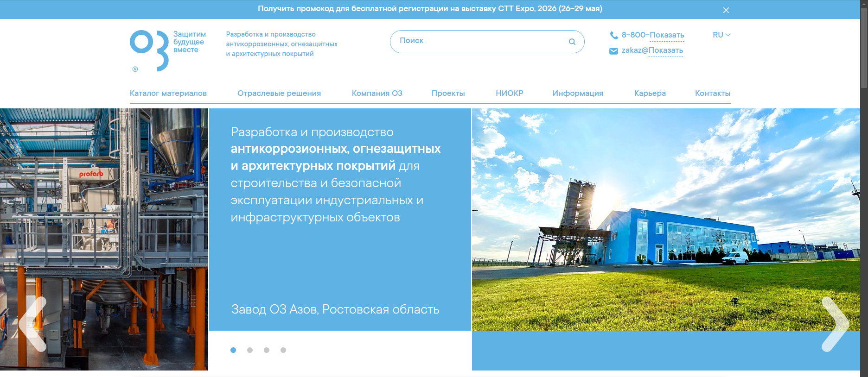Click the CTT Expo promo code banner text

tap(430, 9)
